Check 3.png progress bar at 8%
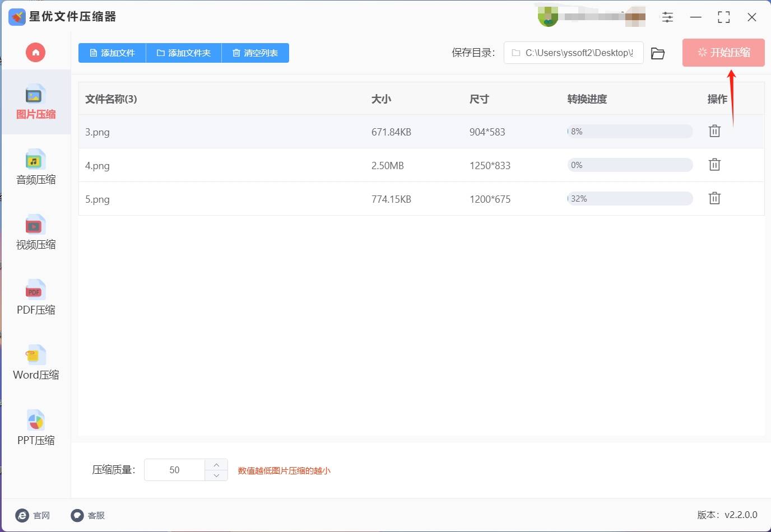The width and height of the screenshot is (771, 532). pos(629,131)
